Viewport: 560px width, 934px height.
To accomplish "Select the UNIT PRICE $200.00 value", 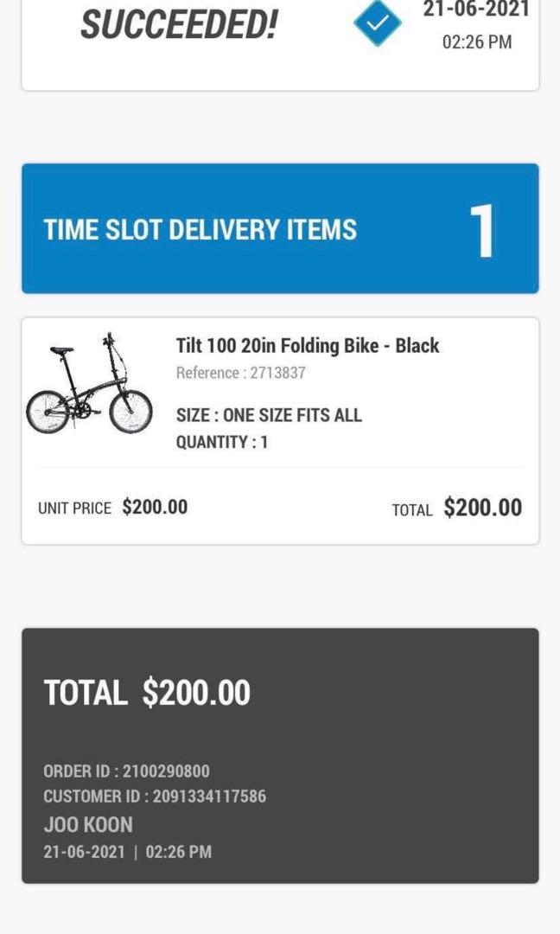I will pos(114,508).
